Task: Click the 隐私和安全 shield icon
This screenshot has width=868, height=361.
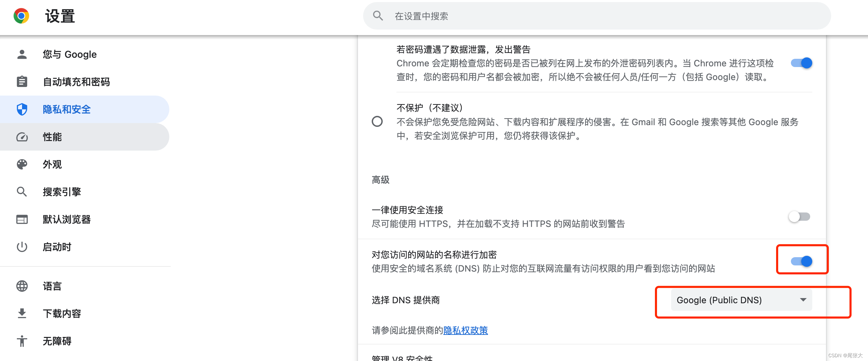Action: click(x=22, y=109)
